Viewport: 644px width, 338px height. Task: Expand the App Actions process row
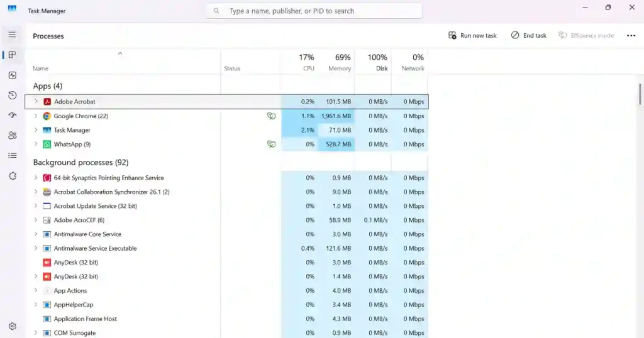36,290
